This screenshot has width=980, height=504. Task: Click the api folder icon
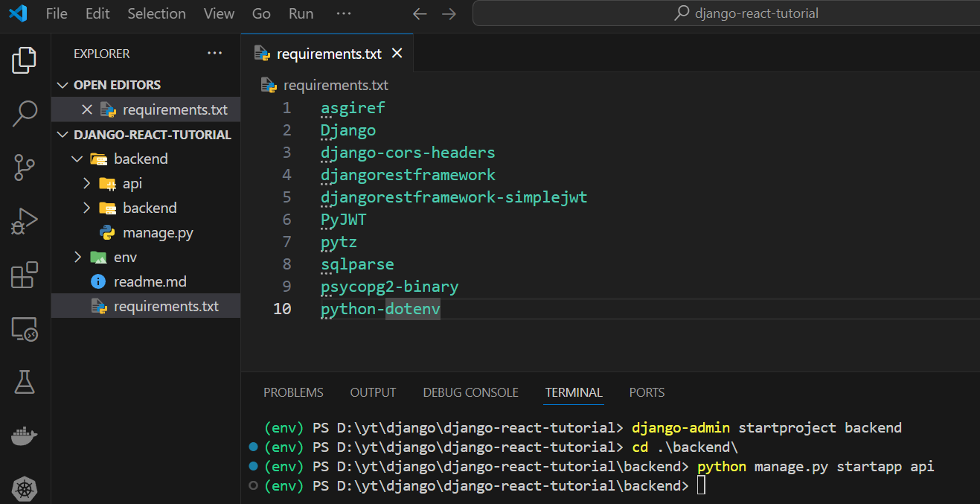107,184
